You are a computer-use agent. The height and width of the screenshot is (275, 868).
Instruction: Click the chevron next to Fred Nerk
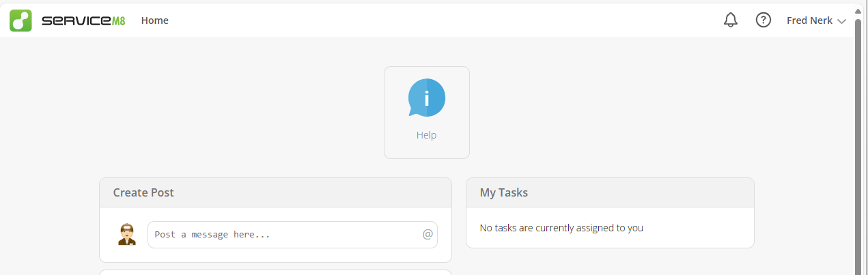pyautogui.click(x=841, y=21)
